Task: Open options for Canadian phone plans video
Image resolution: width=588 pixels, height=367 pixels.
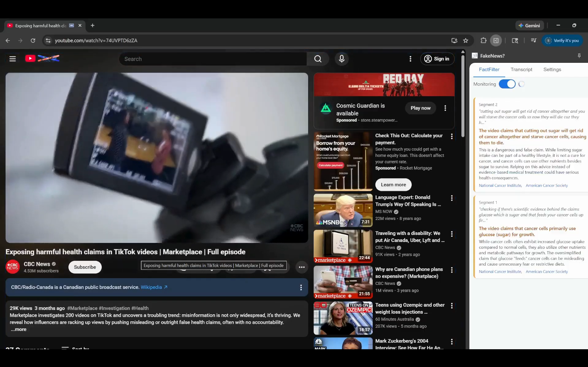Action: point(452,270)
